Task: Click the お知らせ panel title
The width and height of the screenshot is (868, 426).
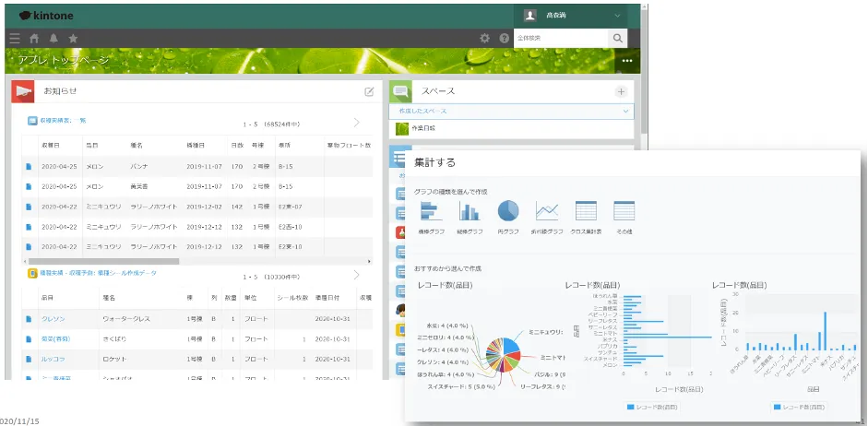Action: click(x=60, y=91)
